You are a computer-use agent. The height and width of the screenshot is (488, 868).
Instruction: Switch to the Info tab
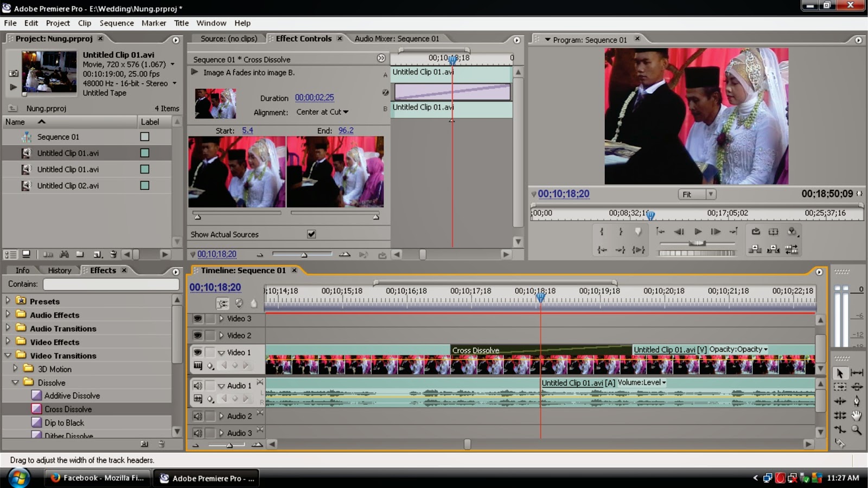tap(23, 271)
